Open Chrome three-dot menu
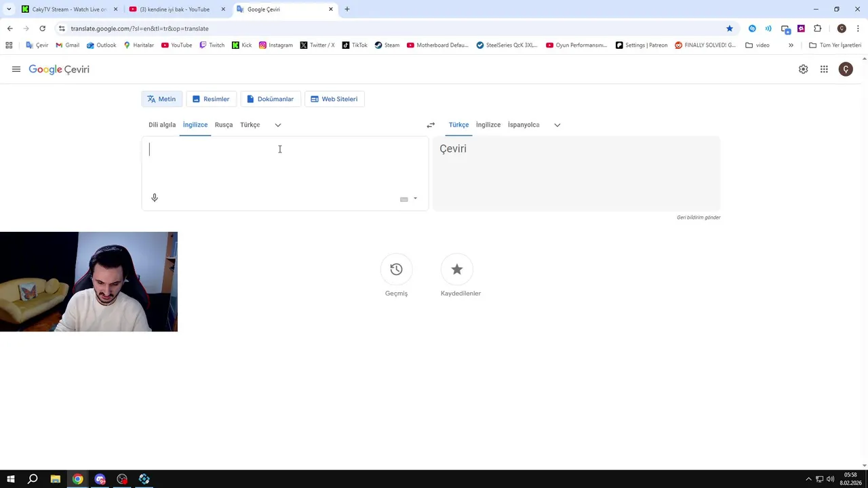868x488 pixels. [x=859, y=28]
